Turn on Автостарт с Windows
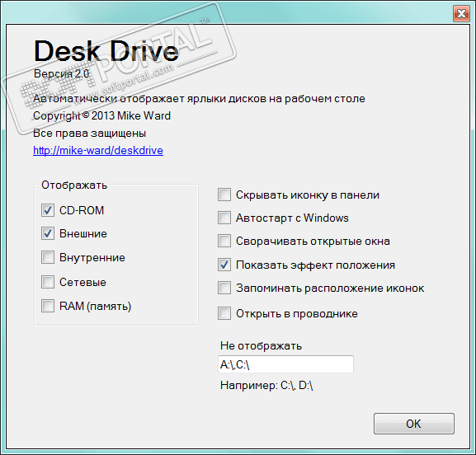476x455 pixels. click(224, 218)
